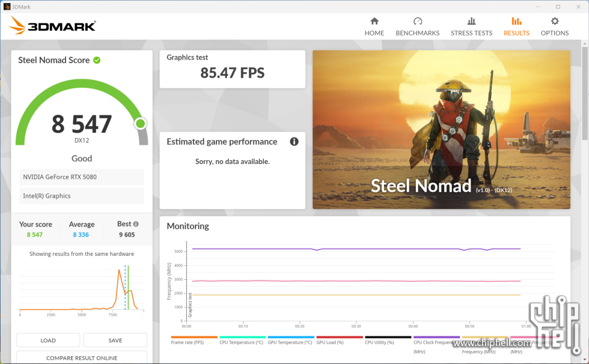Click the Home house icon
Viewport: 589px width, 364px height.
pyautogui.click(x=374, y=21)
